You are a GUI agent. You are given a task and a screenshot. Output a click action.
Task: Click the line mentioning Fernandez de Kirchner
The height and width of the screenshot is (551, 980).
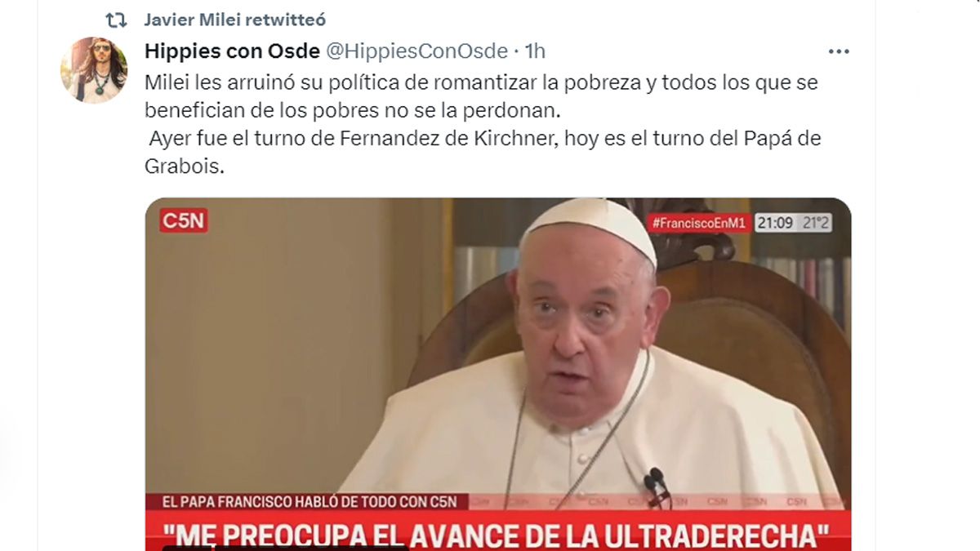pos(484,139)
